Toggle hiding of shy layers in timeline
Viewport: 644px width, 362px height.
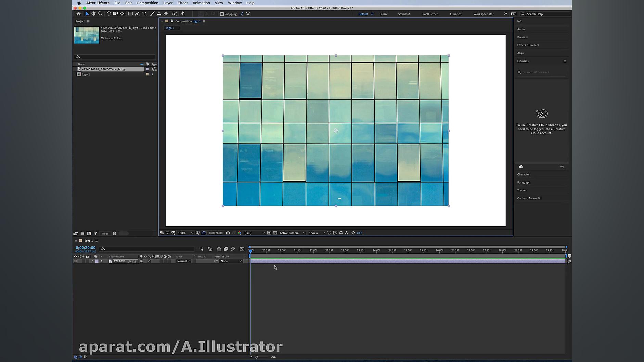[219, 249]
